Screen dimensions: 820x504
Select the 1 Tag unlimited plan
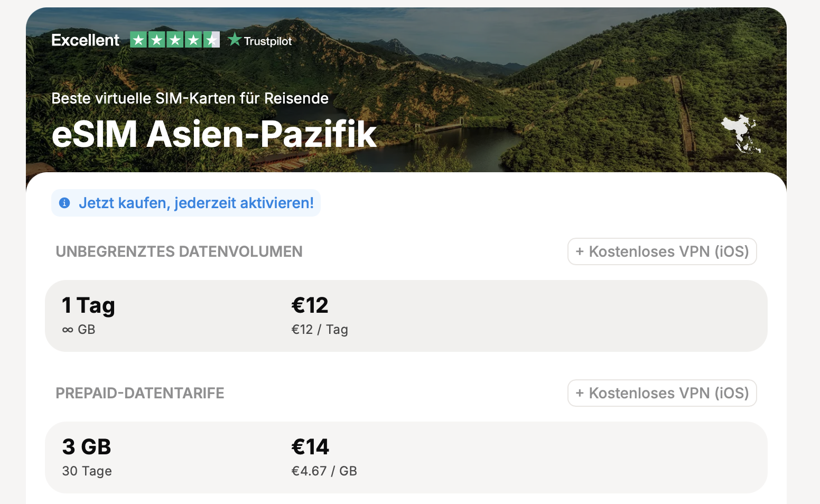coord(406,316)
